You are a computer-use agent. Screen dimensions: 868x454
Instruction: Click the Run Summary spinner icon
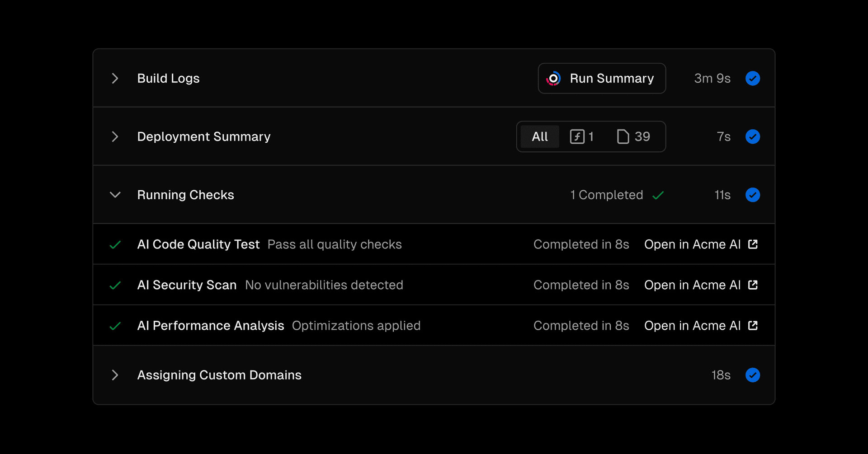point(553,79)
